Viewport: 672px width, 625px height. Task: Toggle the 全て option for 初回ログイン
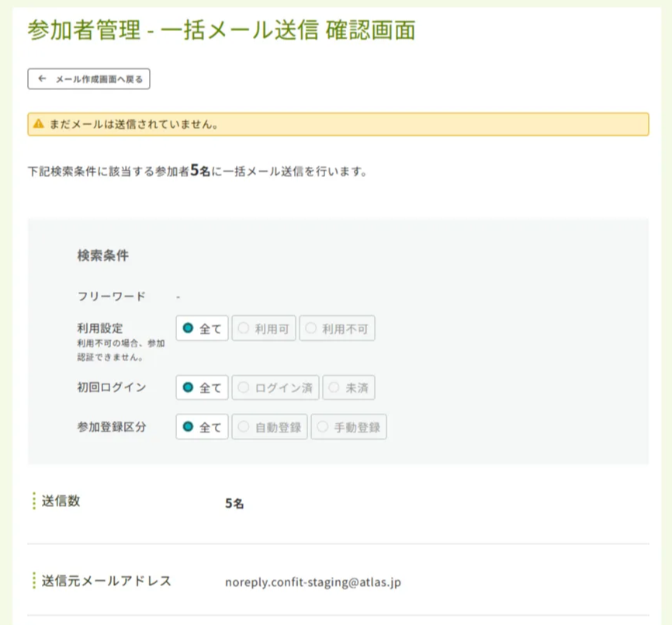click(201, 387)
